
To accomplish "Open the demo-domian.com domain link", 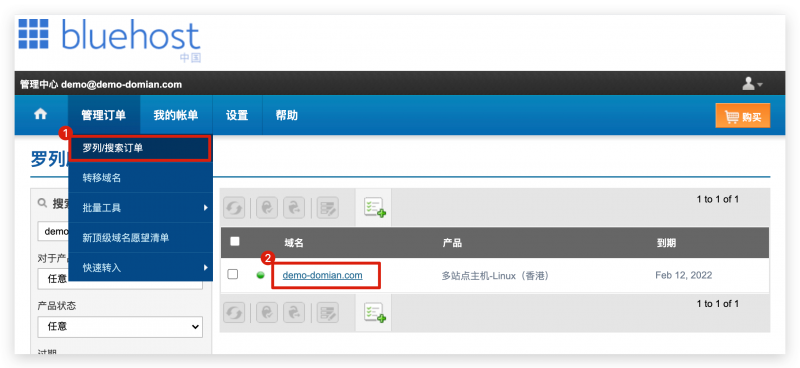I will (322, 275).
